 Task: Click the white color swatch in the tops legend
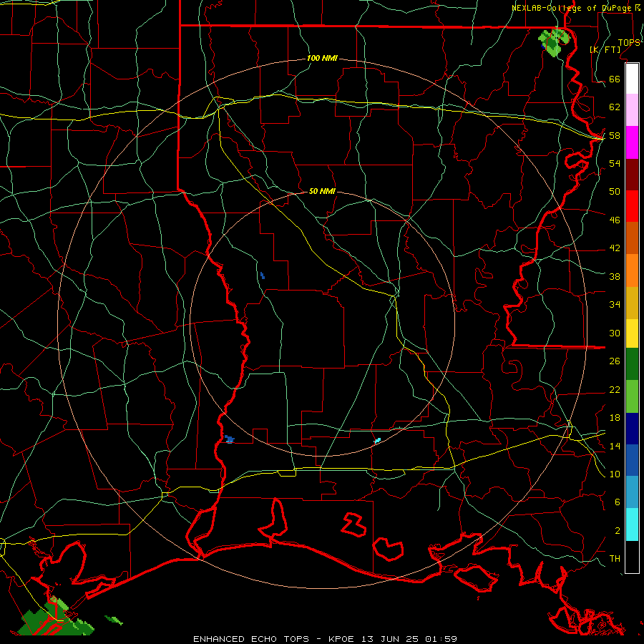tap(632, 79)
